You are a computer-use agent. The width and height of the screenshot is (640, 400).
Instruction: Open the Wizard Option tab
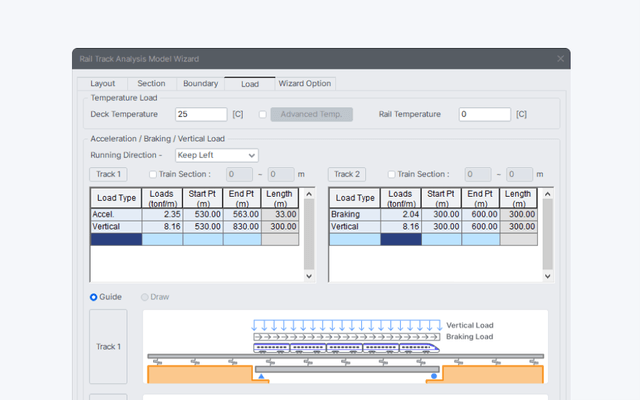tap(305, 84)
